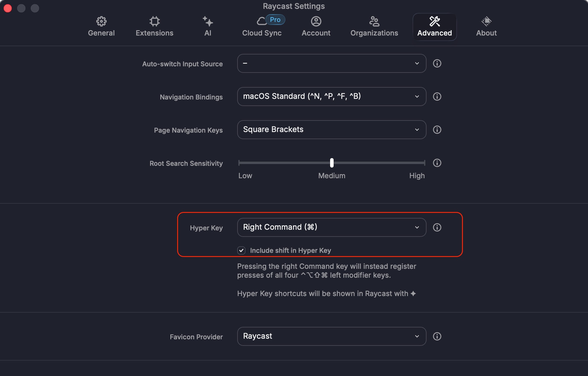The image size is (588, 376).
Task: Expand the Auto-switch Input Source dropdown
Action: (331, 63)
